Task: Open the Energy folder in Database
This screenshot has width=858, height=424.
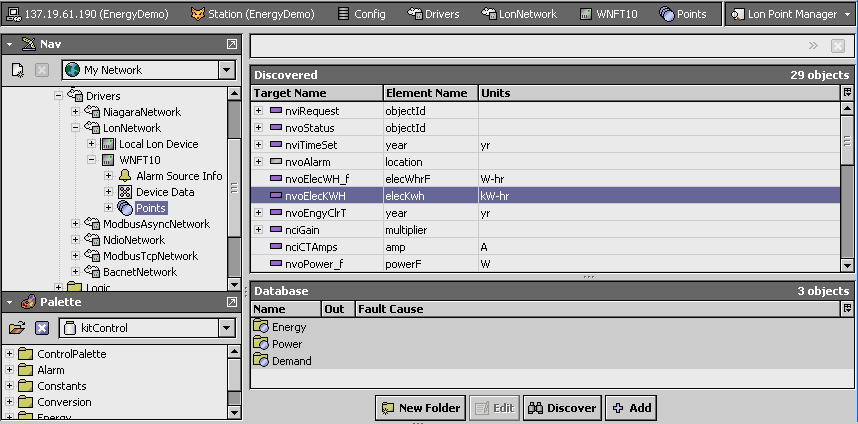Action: 261,327
